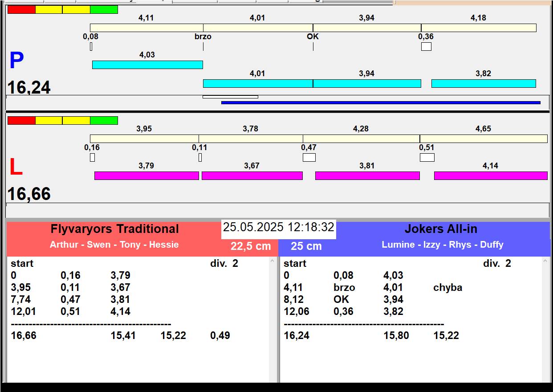Click the large red letter L
The width and height of the screenshot is (553, 392).
coord(16,167)
